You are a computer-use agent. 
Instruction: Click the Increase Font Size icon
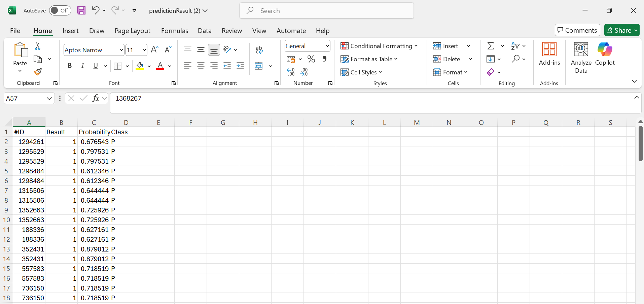click(x=154, y=50)
